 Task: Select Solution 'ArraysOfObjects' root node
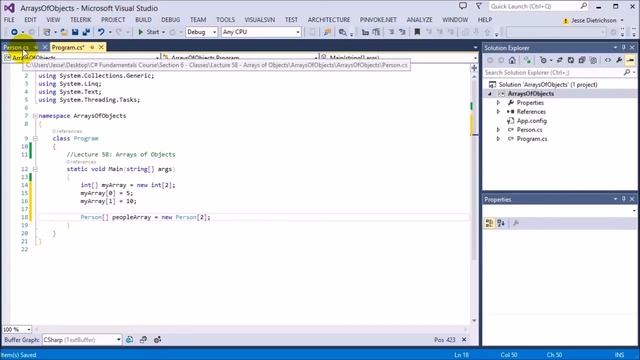(x=548, y=84)
